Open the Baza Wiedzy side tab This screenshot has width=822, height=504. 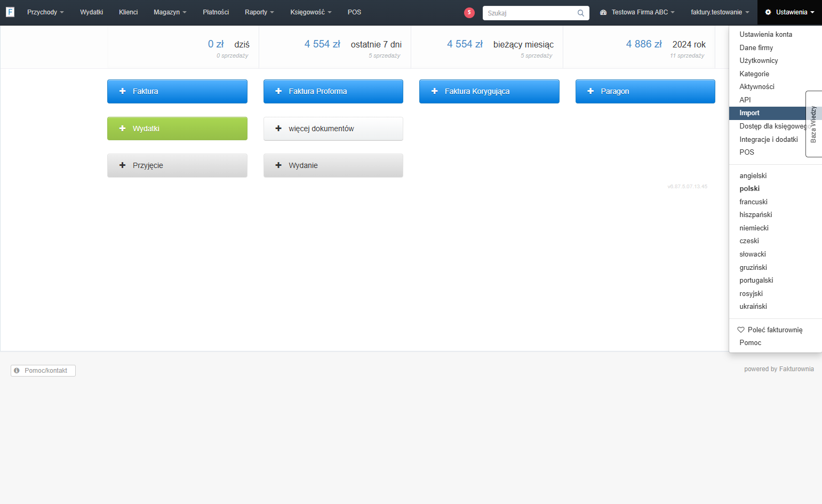pyautogui.click(x=813, y=124)
